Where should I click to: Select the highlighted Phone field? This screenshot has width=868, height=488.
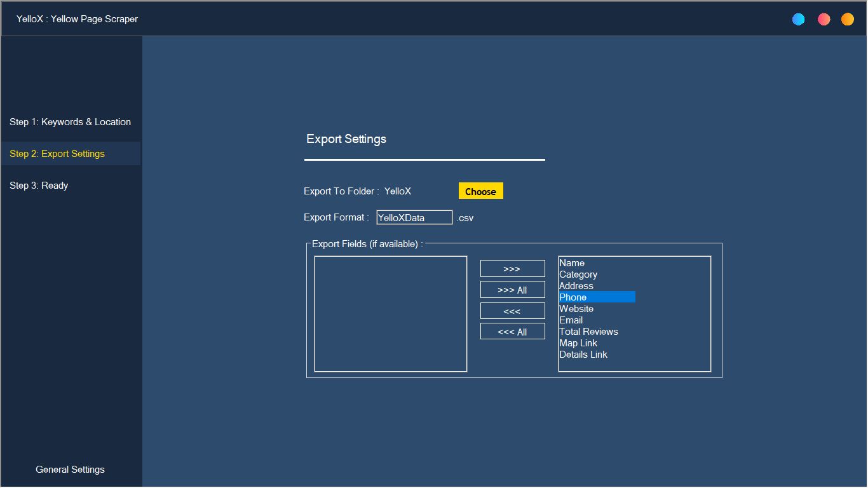[x=597, y=297]
